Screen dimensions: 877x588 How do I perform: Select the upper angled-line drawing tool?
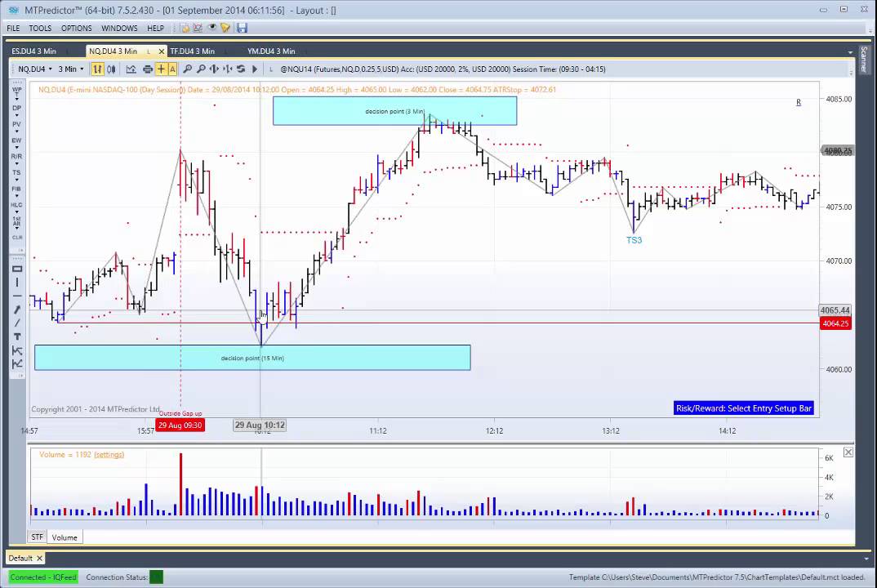pos(17,351)
